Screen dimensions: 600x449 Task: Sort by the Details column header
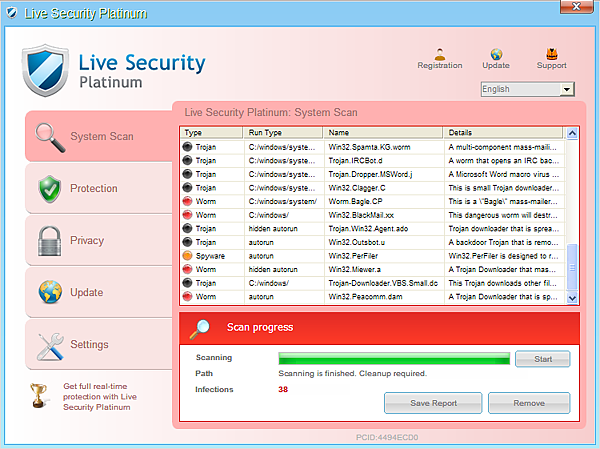pos(503,133)
